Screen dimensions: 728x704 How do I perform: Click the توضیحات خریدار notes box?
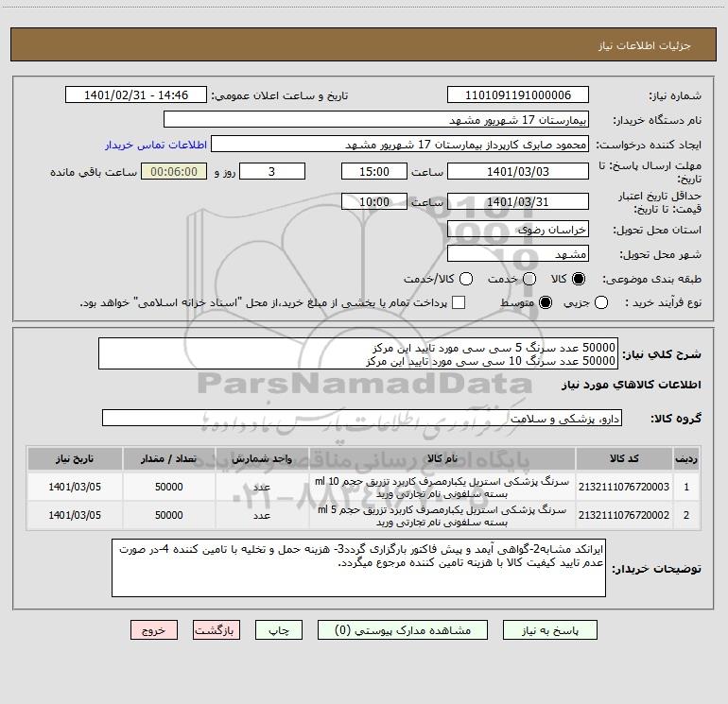pyautogui.click(x=358, y=568)
